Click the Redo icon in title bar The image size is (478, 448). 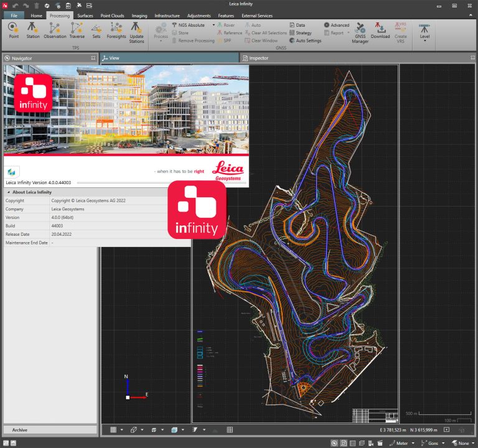click(x=26, y=6)
